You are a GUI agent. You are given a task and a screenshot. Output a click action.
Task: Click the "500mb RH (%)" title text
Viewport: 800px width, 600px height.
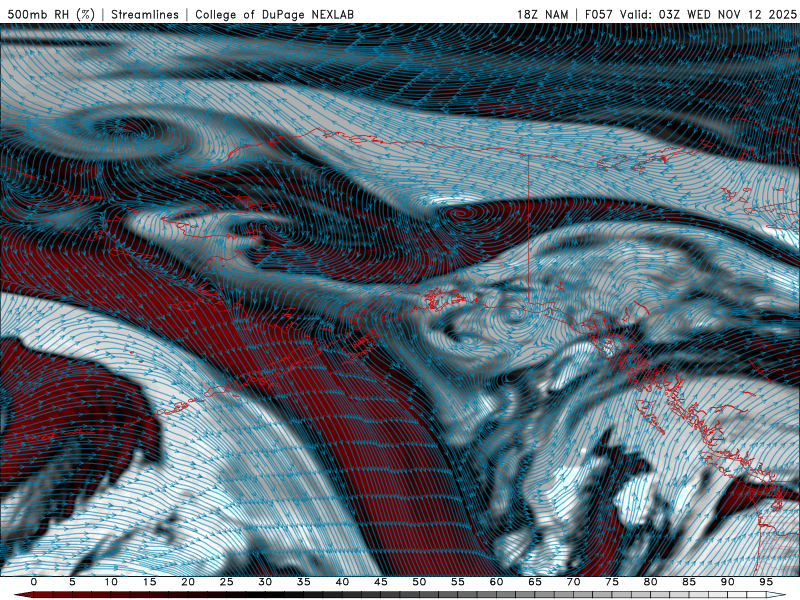tap(51, 14)
